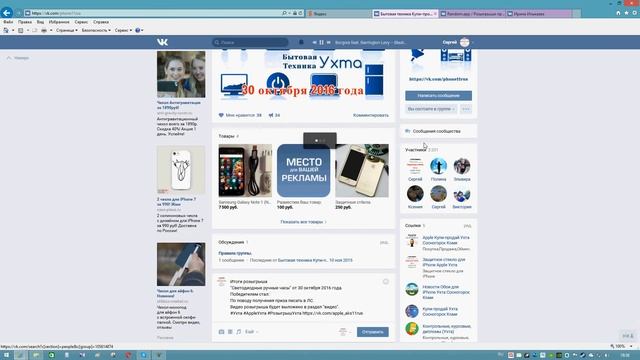Share the post via megaphone icon
The width and height of the screenshot is (640, 360).
(x=274, y=115)
